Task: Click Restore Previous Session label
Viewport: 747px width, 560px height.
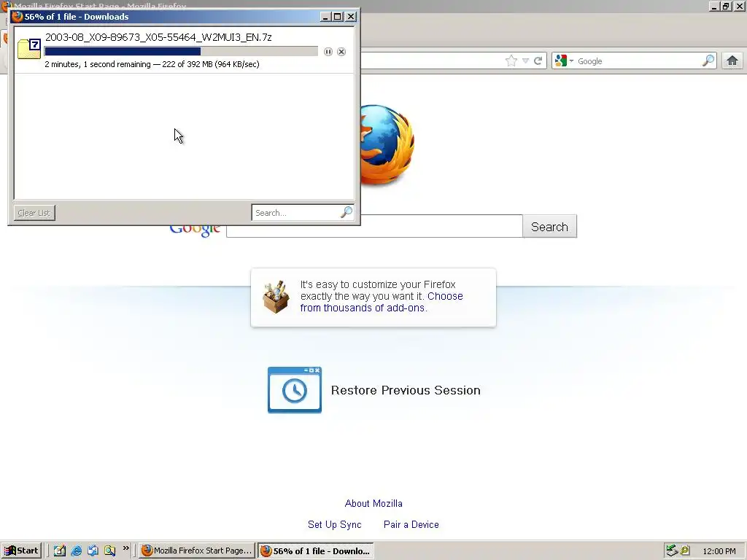Action: coord(406,391)
